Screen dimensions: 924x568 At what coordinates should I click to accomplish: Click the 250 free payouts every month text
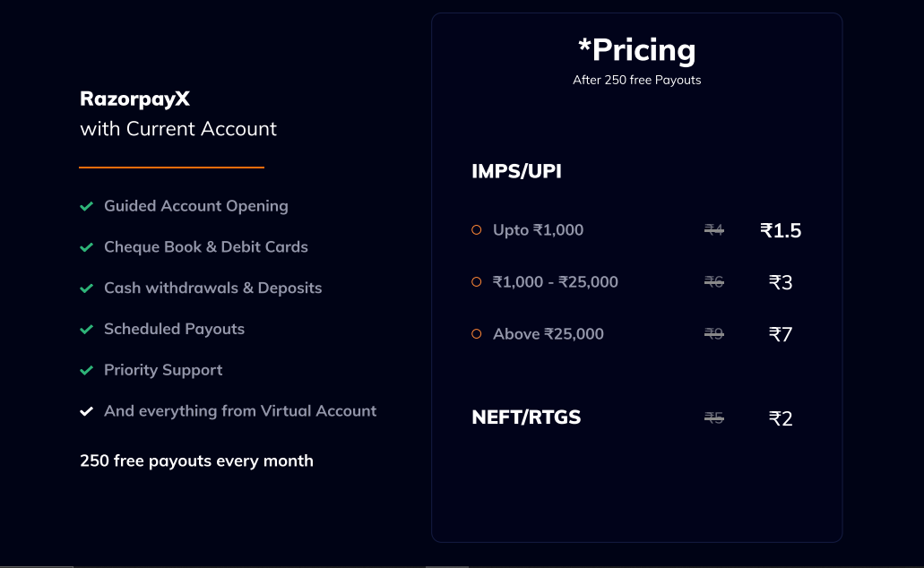point(196,461)
